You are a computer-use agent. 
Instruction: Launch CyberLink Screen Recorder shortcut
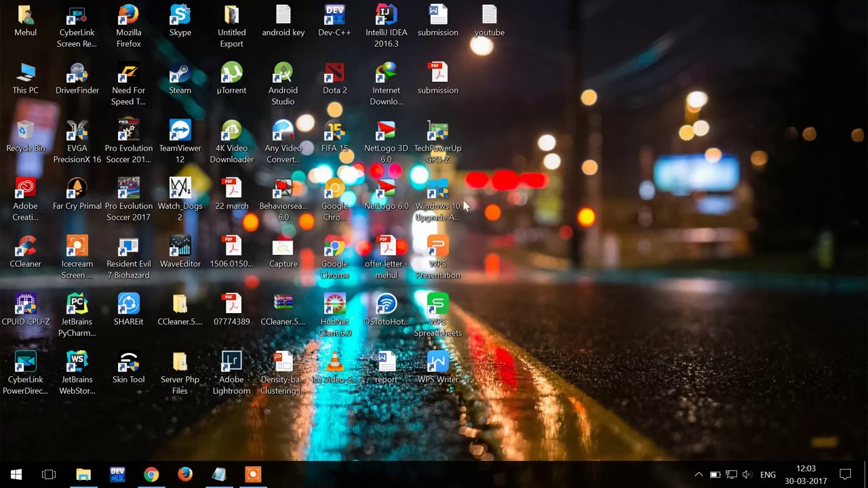pos(77,26)
